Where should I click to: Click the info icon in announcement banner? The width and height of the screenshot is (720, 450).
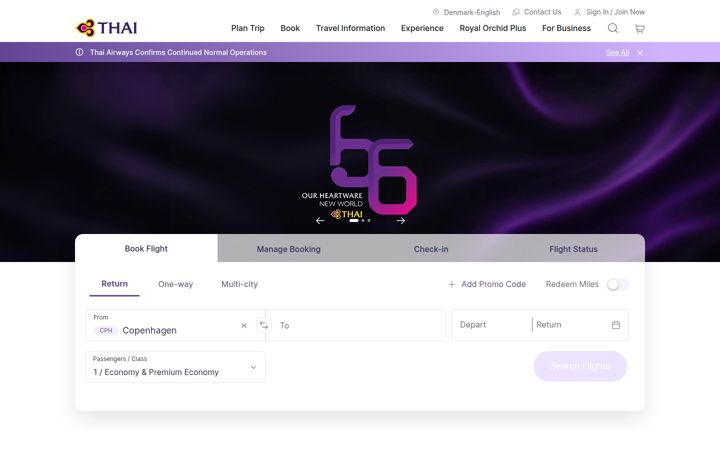79,52
